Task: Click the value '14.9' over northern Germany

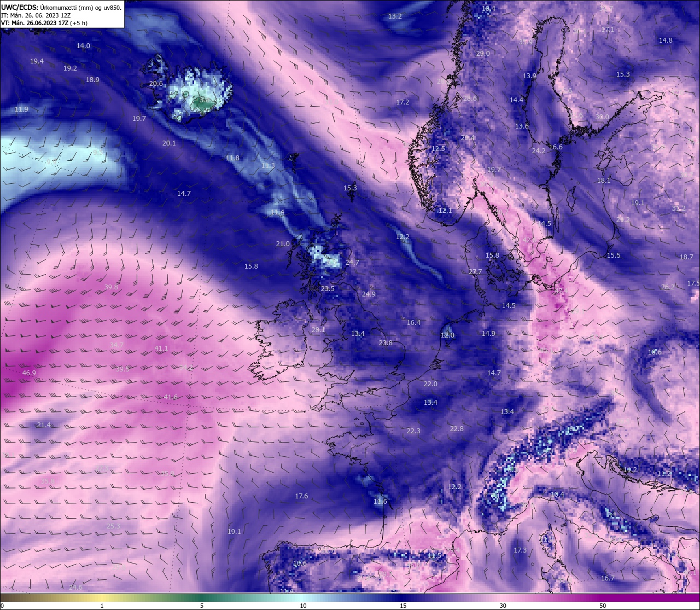Action: (x=488, y=334)
